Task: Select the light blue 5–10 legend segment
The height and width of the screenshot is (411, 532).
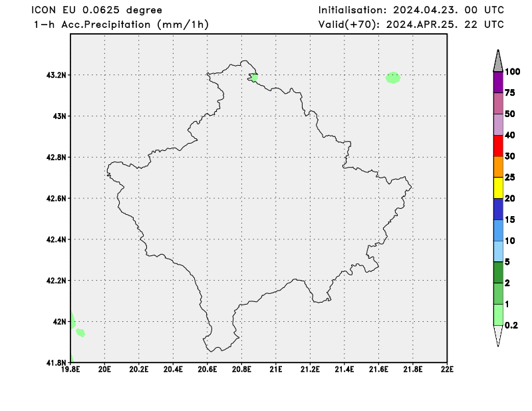Action: (498, 251)
